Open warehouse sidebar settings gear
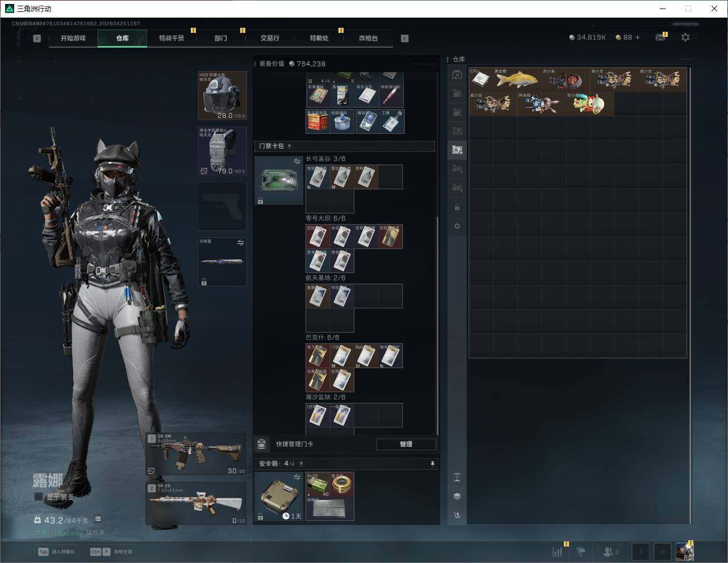 coord(457,226)
